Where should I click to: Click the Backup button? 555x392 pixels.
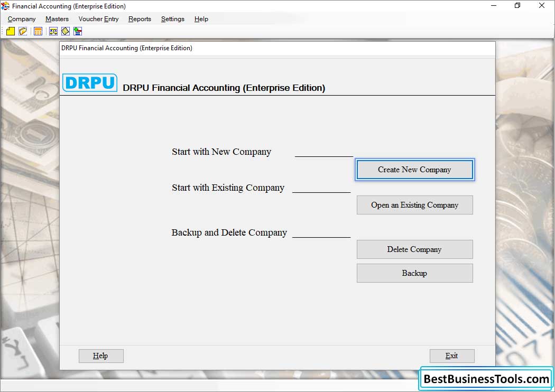[x=414, y=273]
